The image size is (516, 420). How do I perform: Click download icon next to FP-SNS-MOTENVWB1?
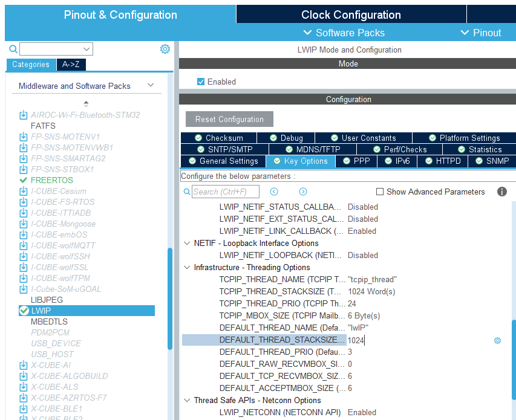pyautogui.click(x=24, y=147)
